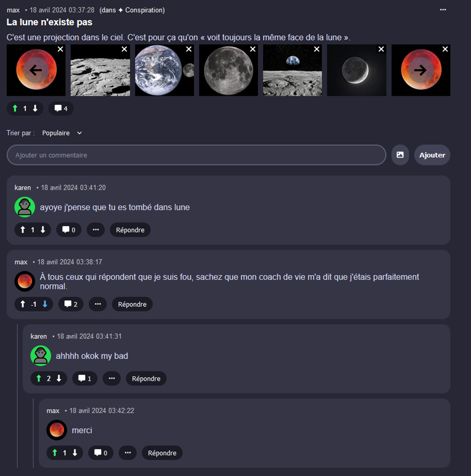
Task: Remove the crescent moon thumbnail image
Action: (381, 49)
